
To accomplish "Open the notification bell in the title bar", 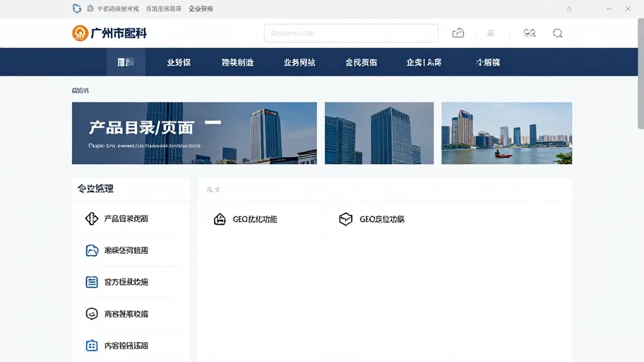I will tap(568, 8).
